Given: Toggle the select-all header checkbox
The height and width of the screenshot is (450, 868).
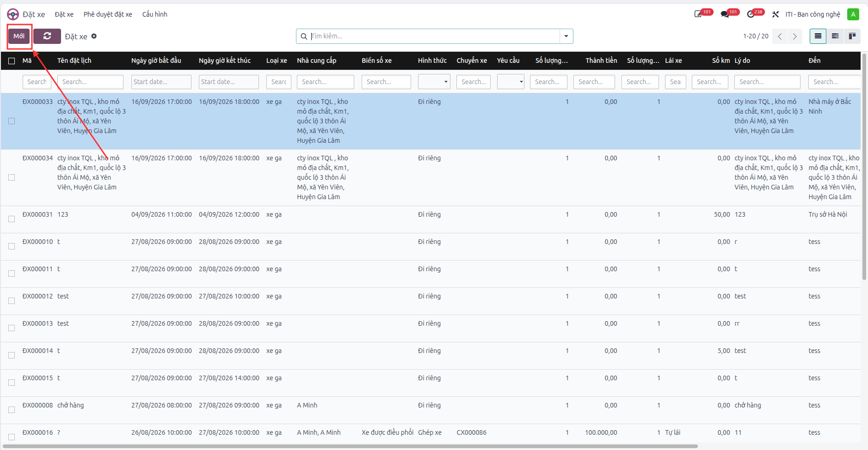Looking at the screenshot, I should pyautogui.click(x=12, y=61).
